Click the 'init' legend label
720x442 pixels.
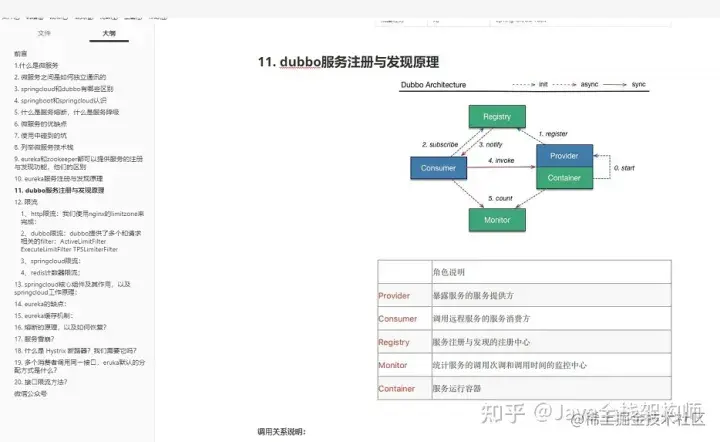pos(543,84)
